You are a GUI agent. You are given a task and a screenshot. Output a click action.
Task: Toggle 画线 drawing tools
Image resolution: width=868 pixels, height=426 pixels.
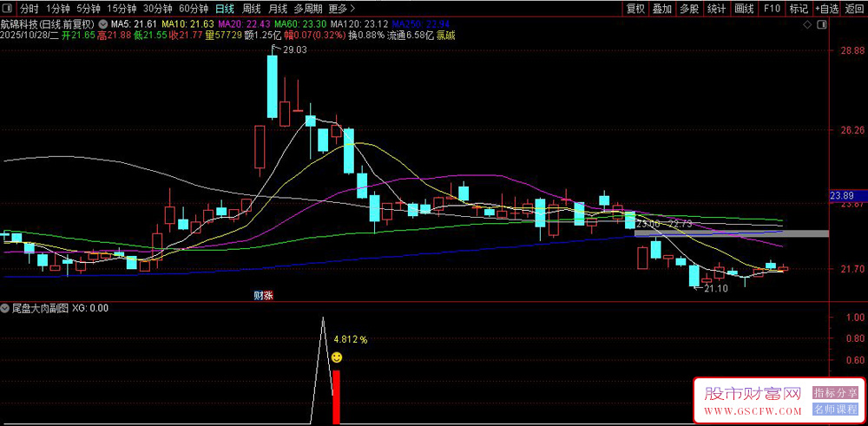(744, 9)
